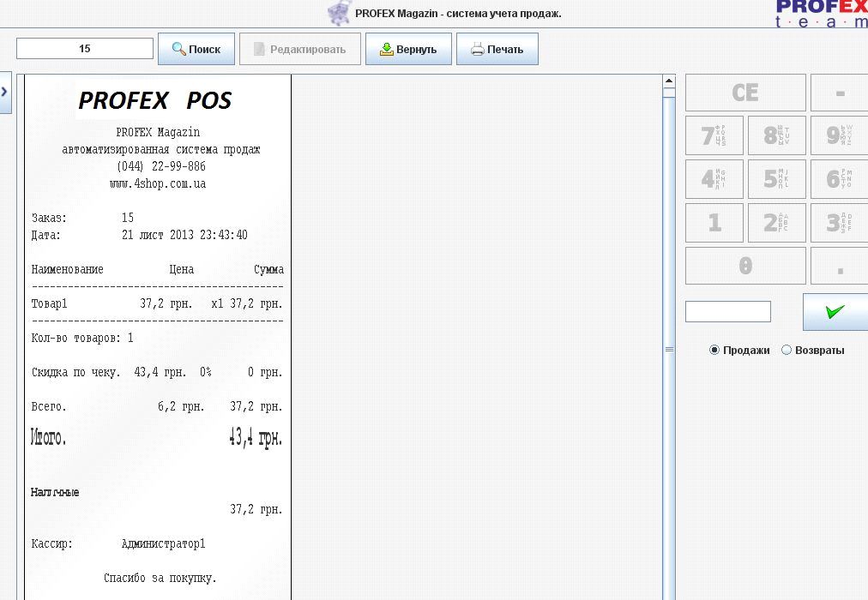
Task: Expand the left side panel arrow
Action: click(x=4, y=92)
